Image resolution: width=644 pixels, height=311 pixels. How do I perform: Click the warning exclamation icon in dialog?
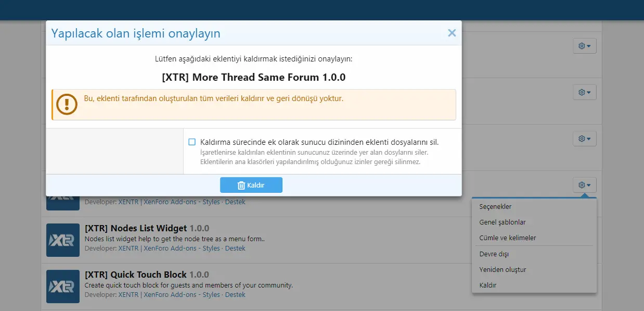point(67,104)
